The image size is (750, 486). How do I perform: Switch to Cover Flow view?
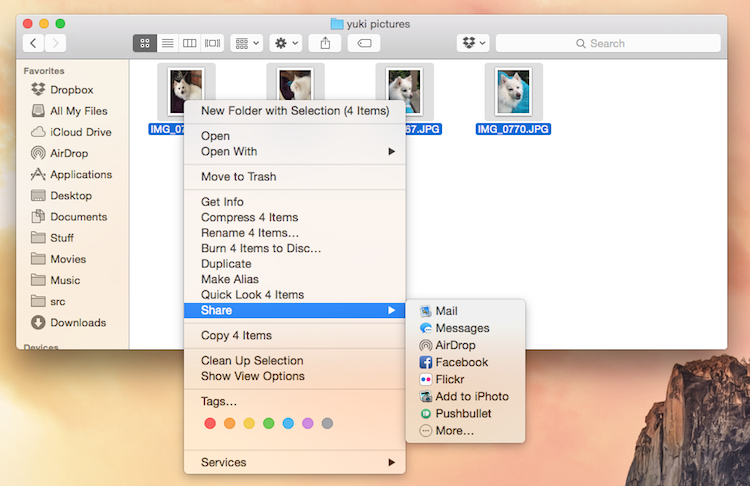coord(213,43)
